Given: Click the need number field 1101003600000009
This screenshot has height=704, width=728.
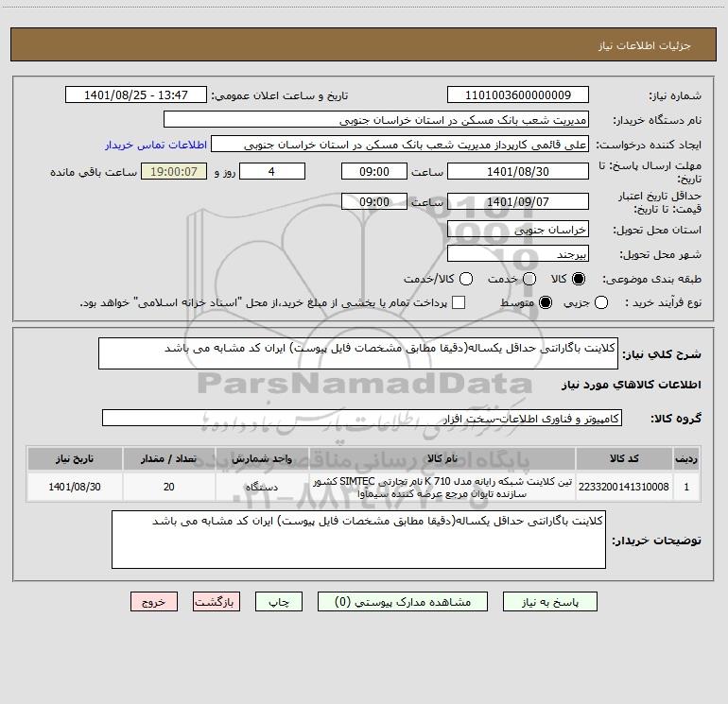Looking at the screenshot, I should coord(518,94).
